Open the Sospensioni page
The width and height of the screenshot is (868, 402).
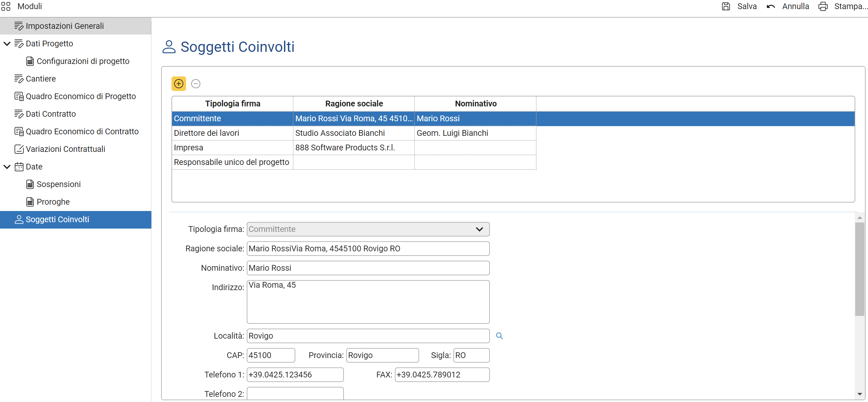coord(58,184)
